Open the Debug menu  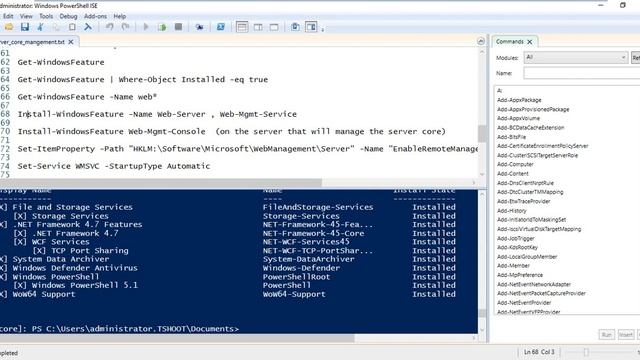(x=68, y=16)
